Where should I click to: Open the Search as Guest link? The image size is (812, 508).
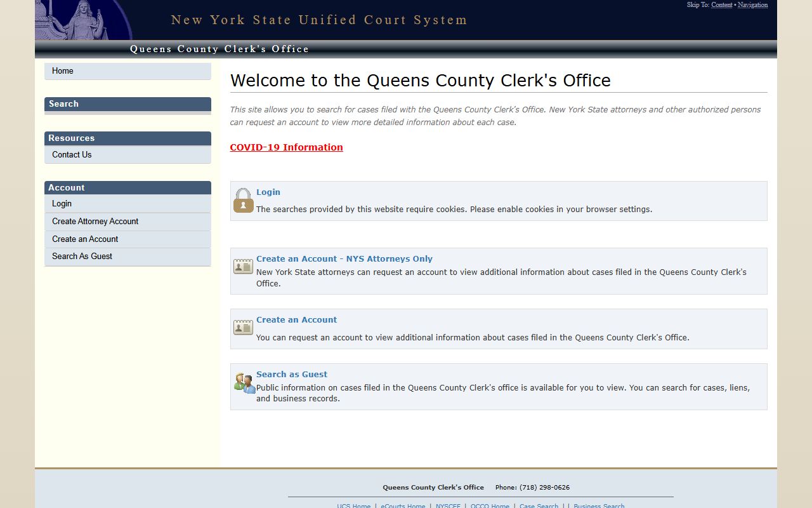(x=292, y=375)
